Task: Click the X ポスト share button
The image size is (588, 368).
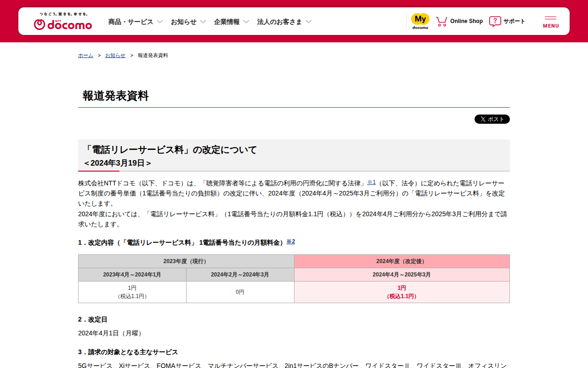Action: pyautogui.click(x=492, y=119)
